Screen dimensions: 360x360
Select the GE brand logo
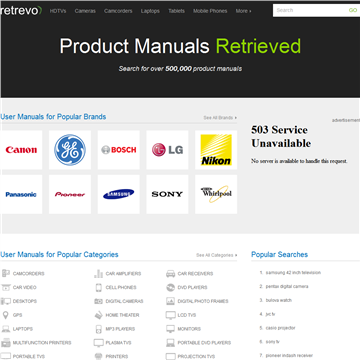(x=70, y=150)
